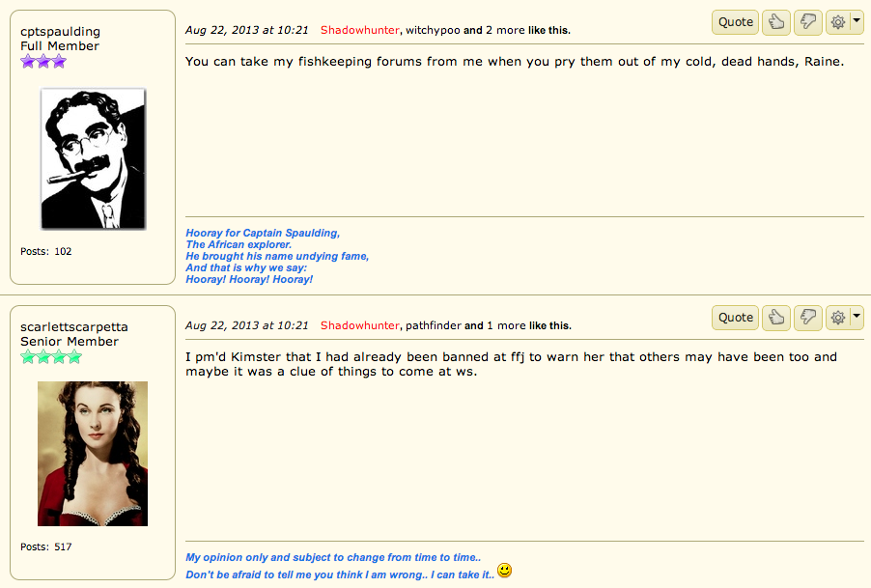Open scarlettscarpetta's username profile link
The image size is (871, 588).
pos(74,327)
